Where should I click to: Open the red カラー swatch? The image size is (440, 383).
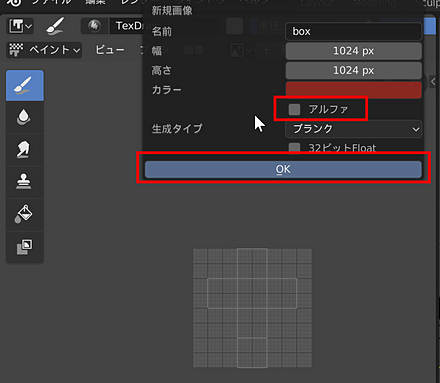353,89
